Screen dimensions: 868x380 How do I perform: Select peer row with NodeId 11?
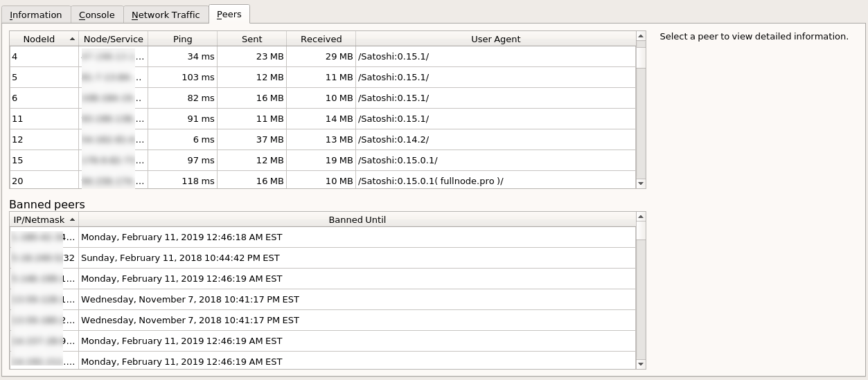(322, 119)
